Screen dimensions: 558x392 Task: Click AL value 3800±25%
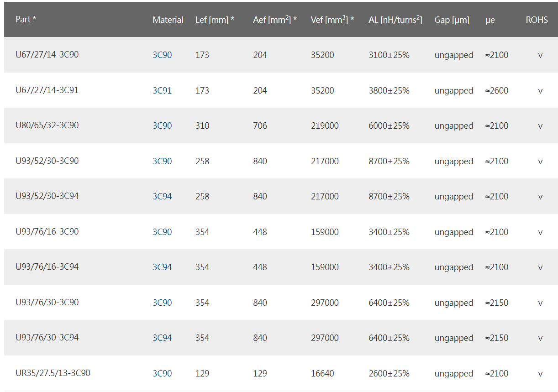(389, 90)
